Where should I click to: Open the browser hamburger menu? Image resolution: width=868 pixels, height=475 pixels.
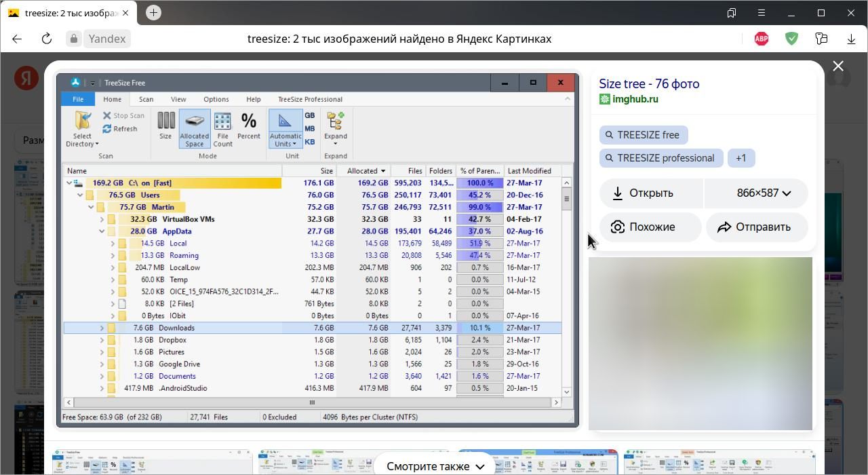tap(762, 13)
